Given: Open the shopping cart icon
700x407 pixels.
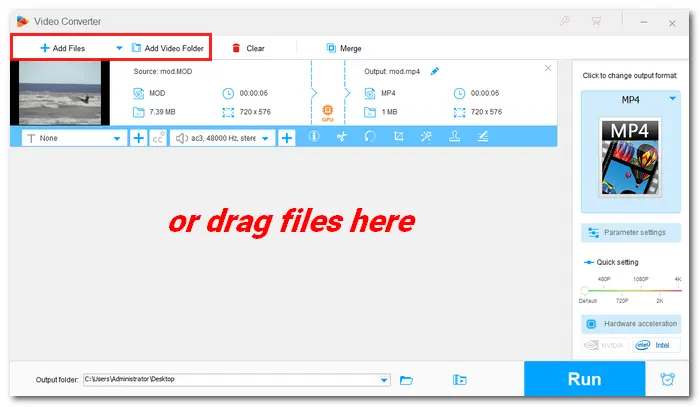Looking at the screenshot, I should pos(596,21).
